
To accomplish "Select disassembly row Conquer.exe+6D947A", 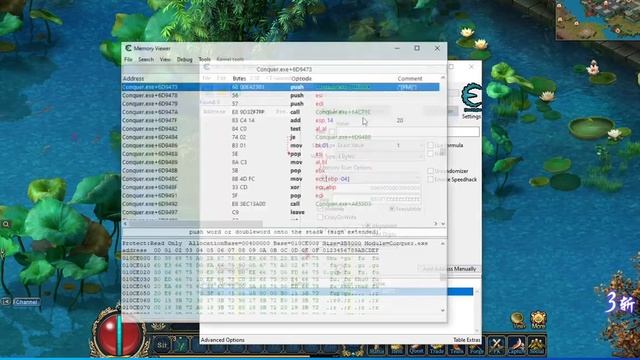I will [x=280, y=112].
